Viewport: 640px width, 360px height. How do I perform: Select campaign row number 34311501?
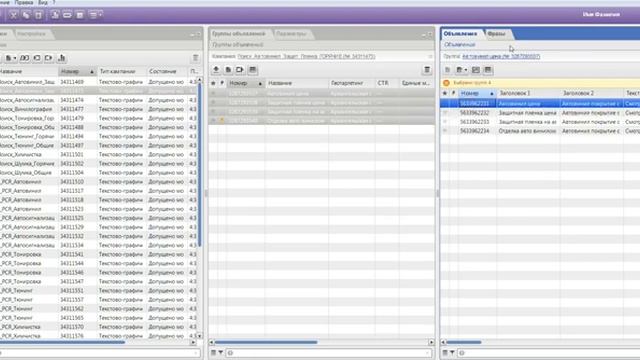(x=98, y=154)
